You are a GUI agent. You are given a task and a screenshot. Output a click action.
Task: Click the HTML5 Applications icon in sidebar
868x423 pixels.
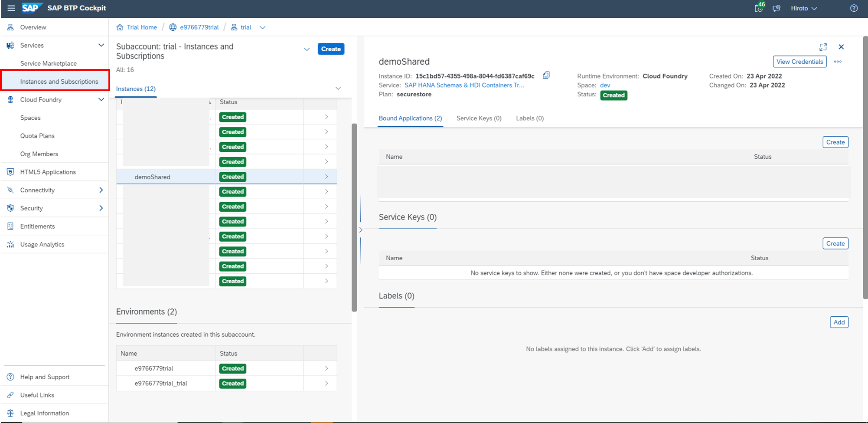coord(10,172)
